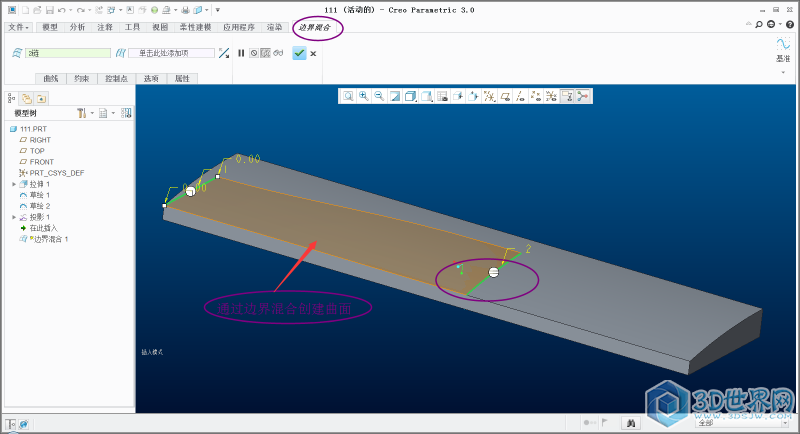This screenshot has width=800, height=434.
Task: Open the 控制点 panel tab
Action: pos(117,78)
